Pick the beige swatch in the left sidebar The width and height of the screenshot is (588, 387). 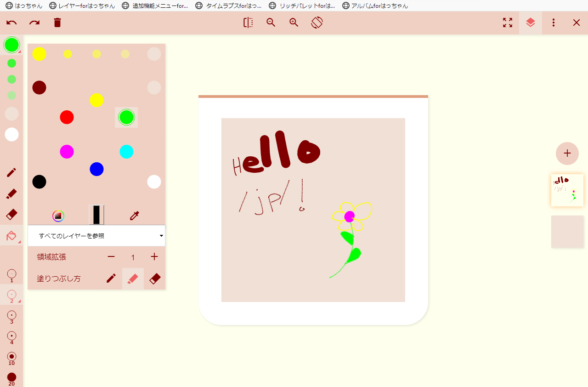(11, 114)
